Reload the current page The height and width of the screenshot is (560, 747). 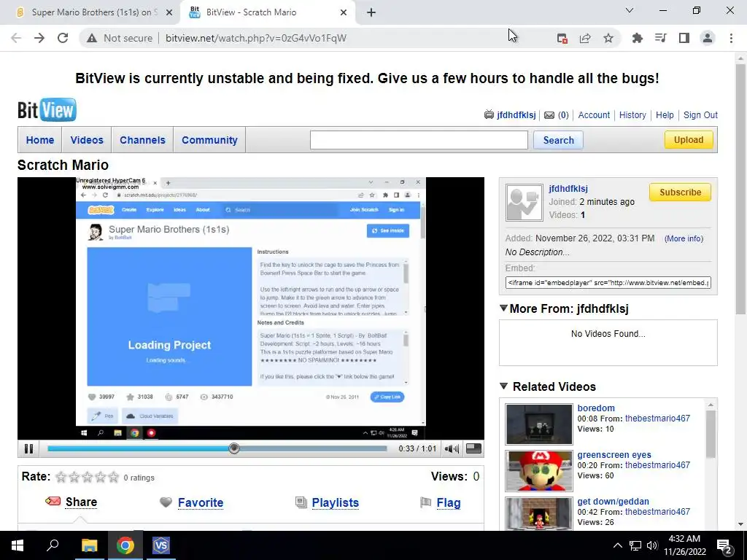63,38
